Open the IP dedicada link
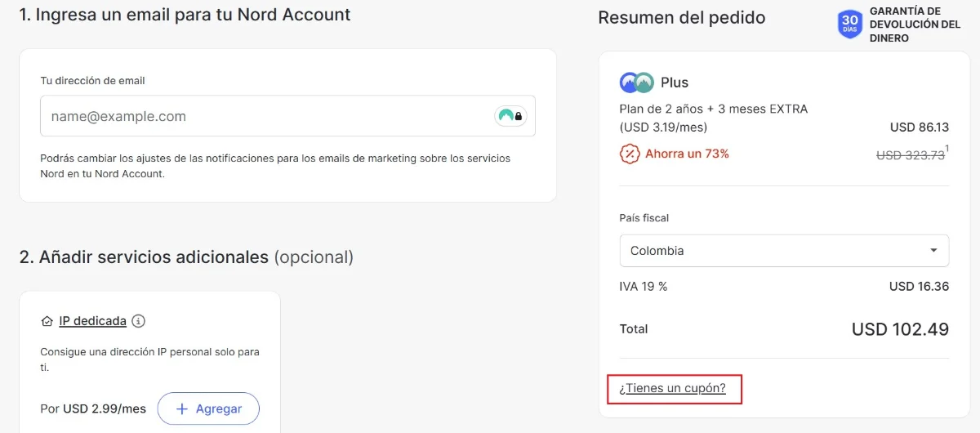The image size is (980, 433). coord(92,321)
